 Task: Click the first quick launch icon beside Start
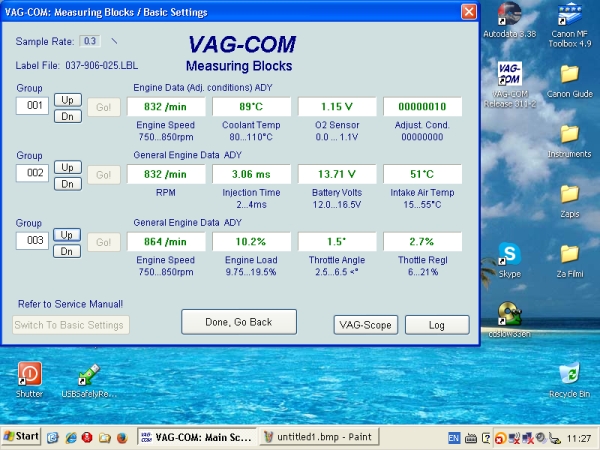(53, 437)
